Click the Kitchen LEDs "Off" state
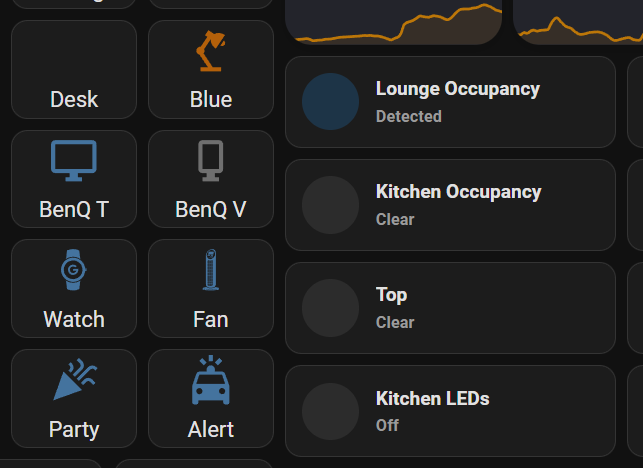This screenshot has height=468, width=643. coord(387,425)
